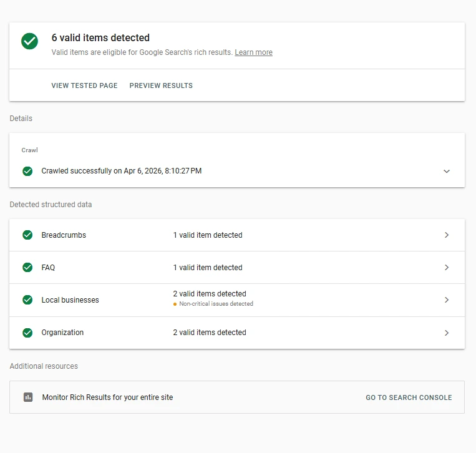Open PREVIEW RESULTS

(x=161, y=85)
